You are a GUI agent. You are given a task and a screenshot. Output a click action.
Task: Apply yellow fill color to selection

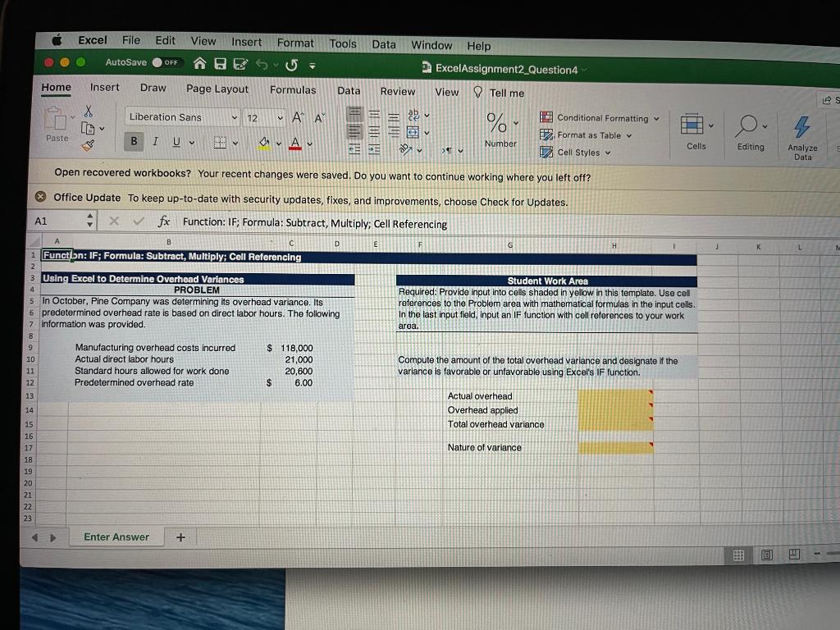(264, 144)
